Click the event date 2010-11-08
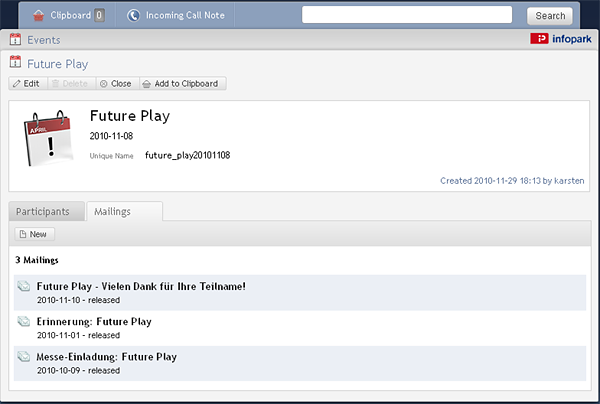The width and height of the screenshot is (600, 404). point(111,136)
